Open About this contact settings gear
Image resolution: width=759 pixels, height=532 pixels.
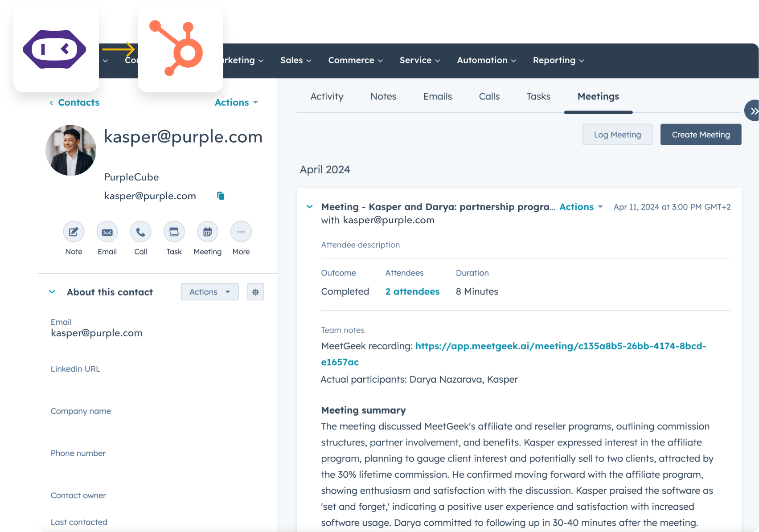coord(255,292)
